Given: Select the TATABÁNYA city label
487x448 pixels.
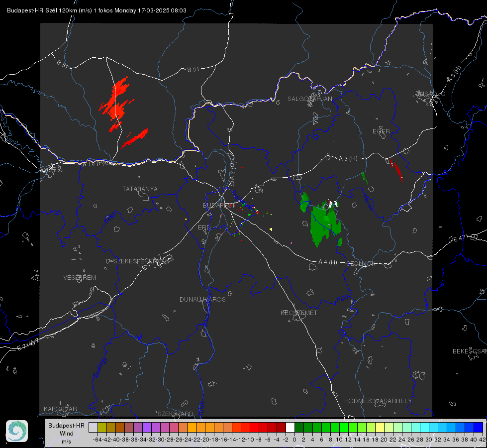Looking at the screenshot, I should click(x=140, y=189).
